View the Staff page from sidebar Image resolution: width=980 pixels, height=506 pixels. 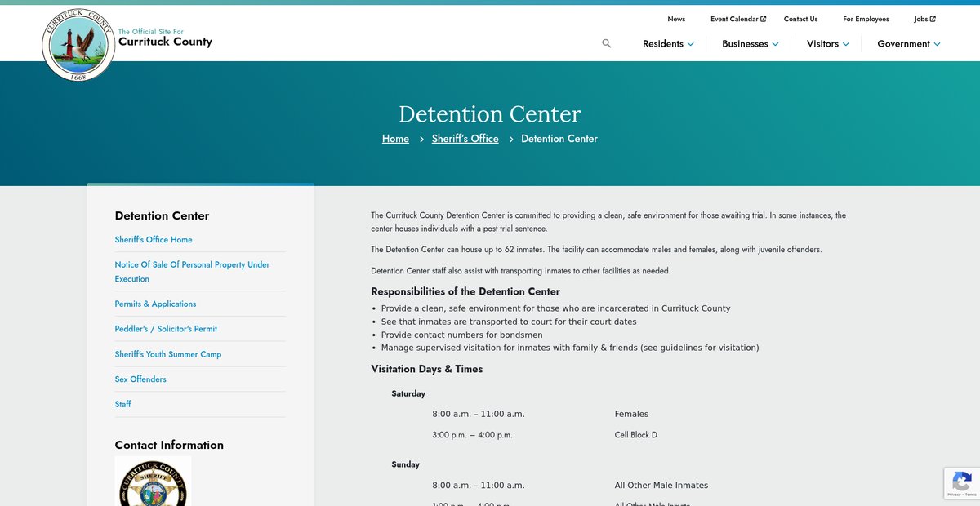(122, 404)
